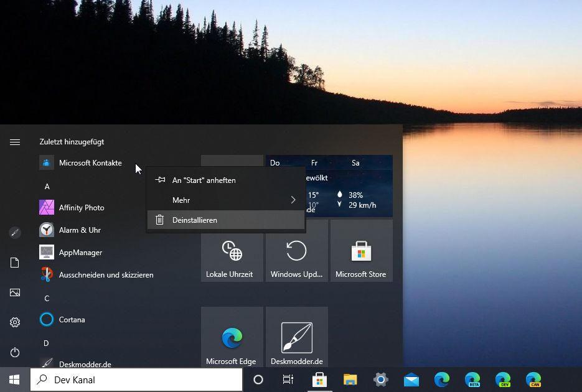
Task: Open the weather forecast tile
Action: pos(349,185)
